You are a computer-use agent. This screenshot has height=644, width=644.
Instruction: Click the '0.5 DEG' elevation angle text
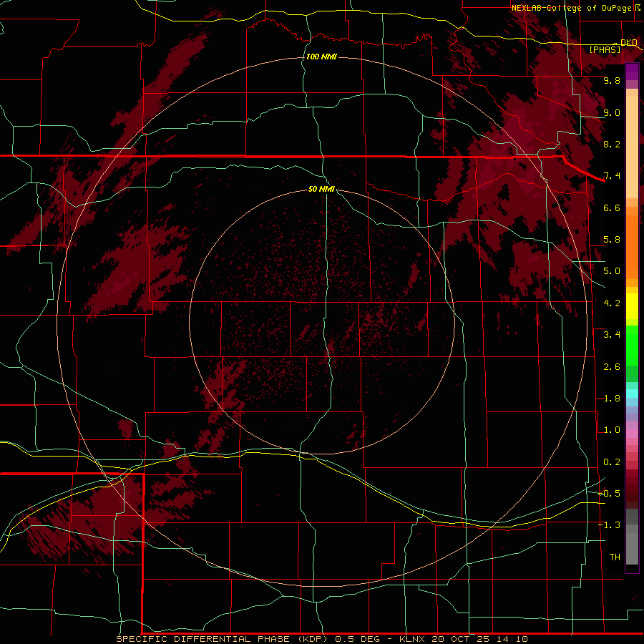point(358,639)
